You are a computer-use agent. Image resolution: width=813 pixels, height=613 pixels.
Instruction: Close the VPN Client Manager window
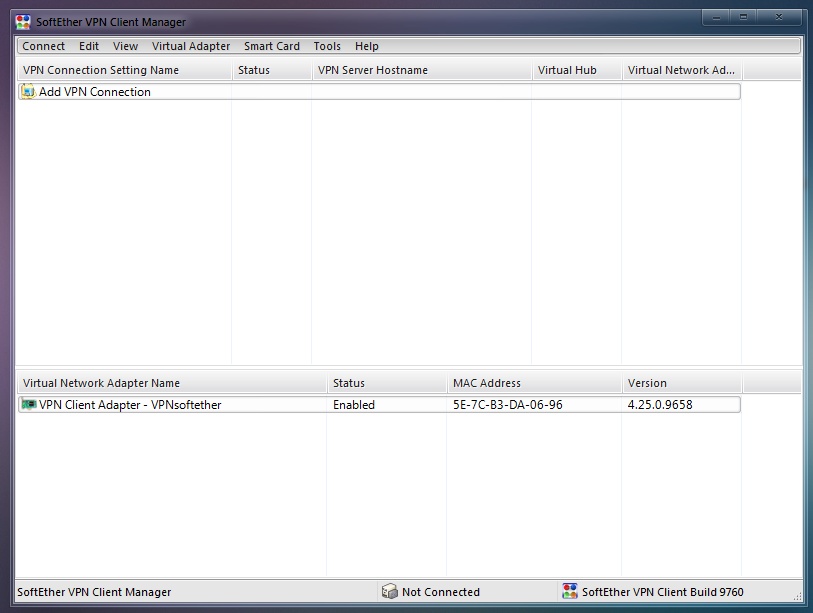778,17
